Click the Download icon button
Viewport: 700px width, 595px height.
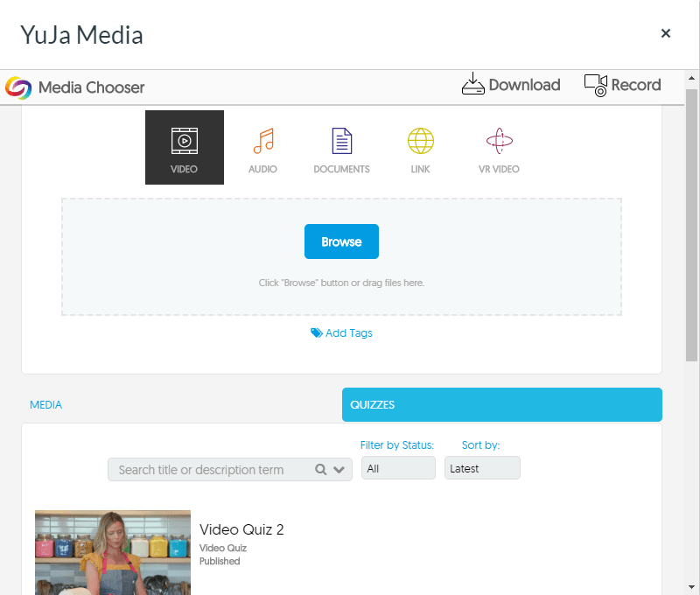[x=511, y=84]
